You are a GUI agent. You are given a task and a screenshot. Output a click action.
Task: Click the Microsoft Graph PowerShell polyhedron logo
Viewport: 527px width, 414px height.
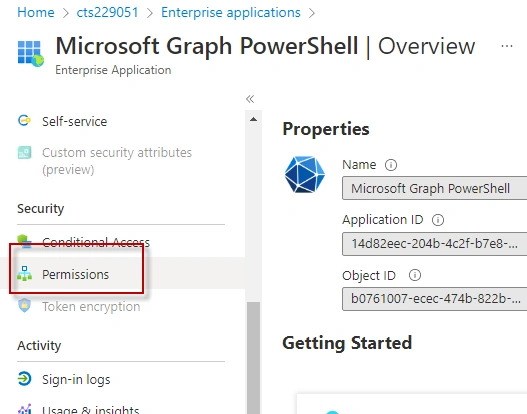305,174
